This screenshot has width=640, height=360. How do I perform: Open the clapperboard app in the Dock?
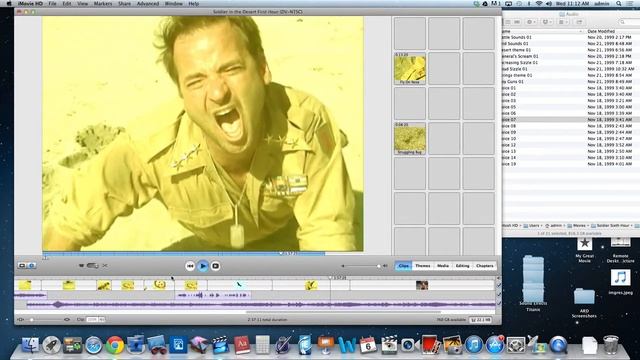pyautogui.click(x=220, y=345)
